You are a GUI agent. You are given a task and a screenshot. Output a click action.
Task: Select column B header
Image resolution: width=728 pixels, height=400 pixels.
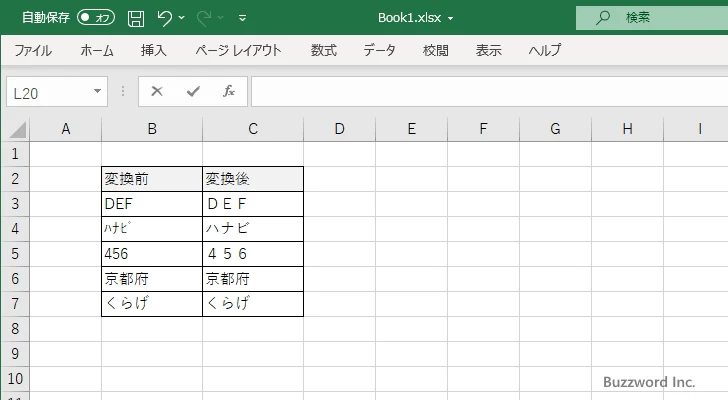(152, 129)
